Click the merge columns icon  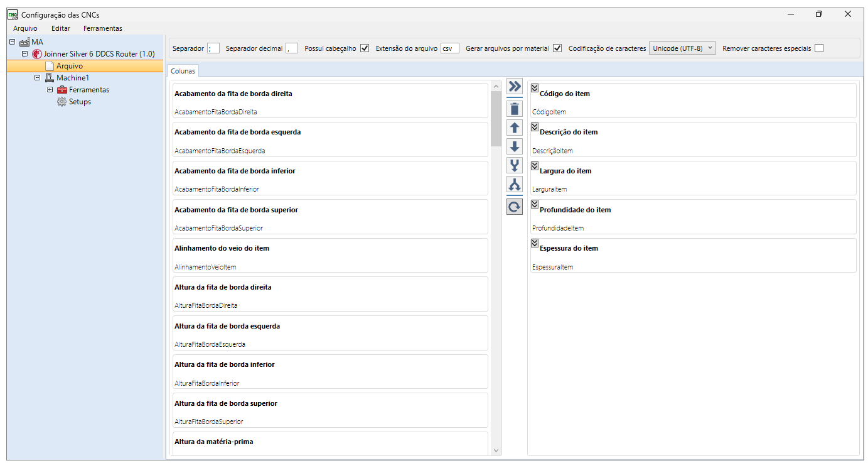[515, 166]
